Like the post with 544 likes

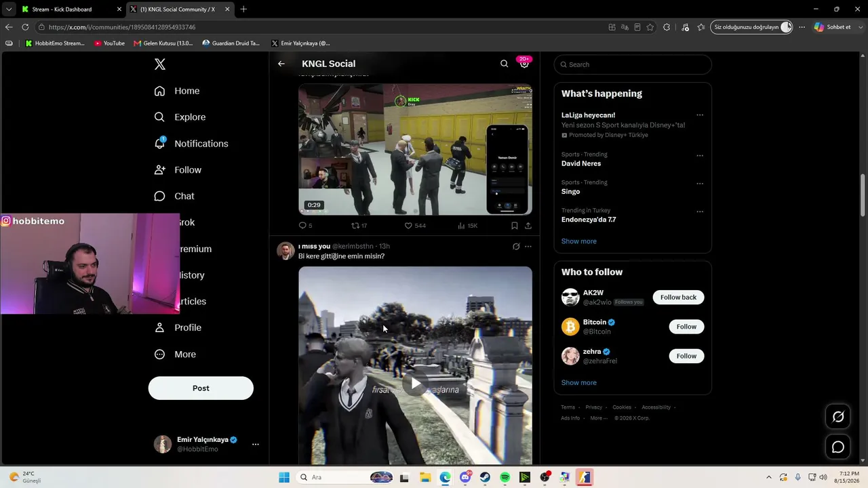(415, 226)
